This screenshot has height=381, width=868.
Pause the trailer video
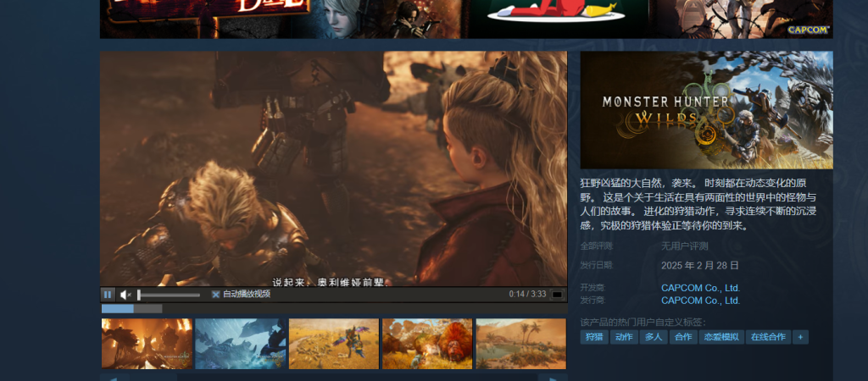[x=108, y=295]
